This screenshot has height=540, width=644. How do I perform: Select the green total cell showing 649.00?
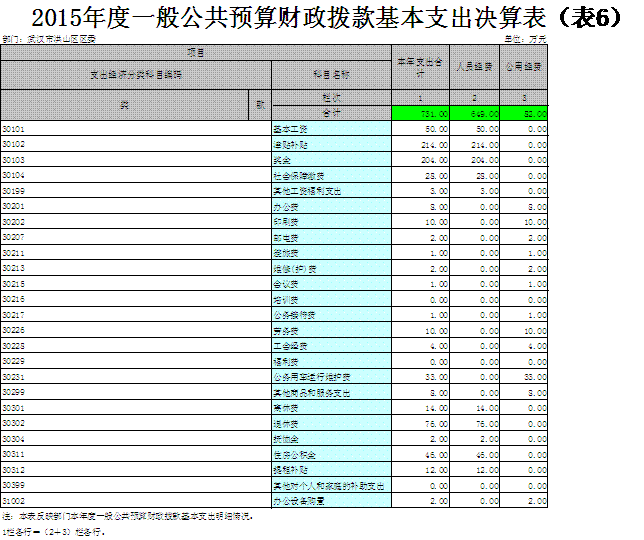(x=475, y=114)
